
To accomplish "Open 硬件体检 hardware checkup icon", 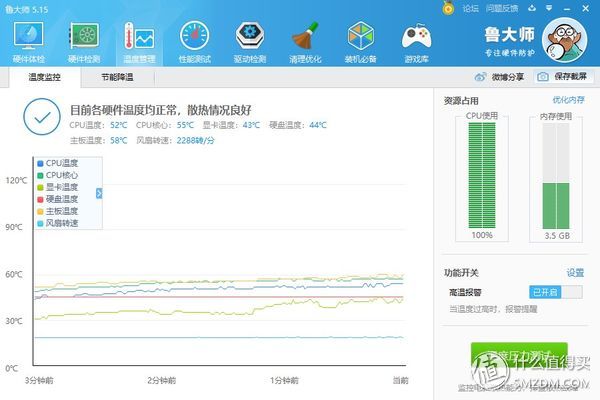I will click(x=28, y=42).
